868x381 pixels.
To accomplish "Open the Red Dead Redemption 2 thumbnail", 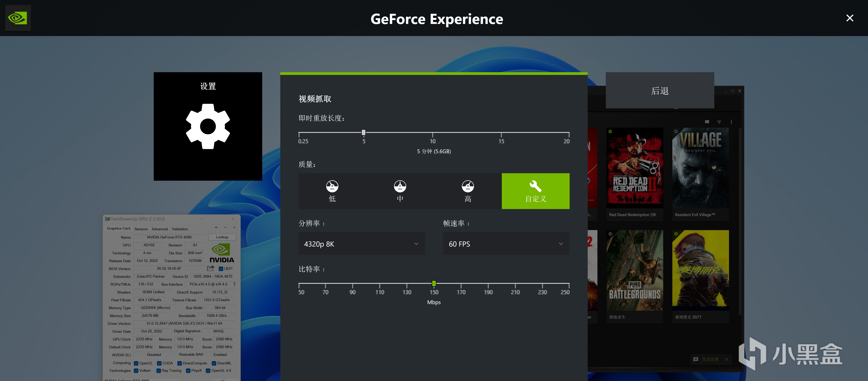I will [635, 168].
